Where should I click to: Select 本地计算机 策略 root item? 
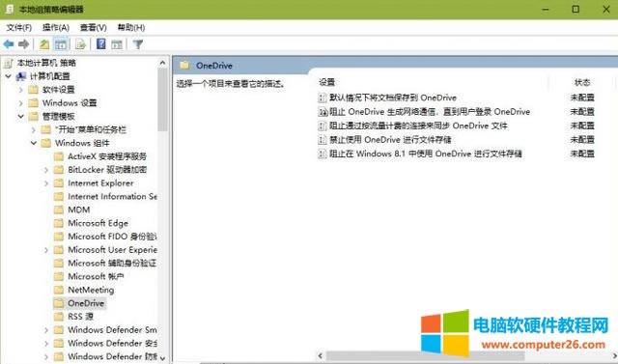46,63
